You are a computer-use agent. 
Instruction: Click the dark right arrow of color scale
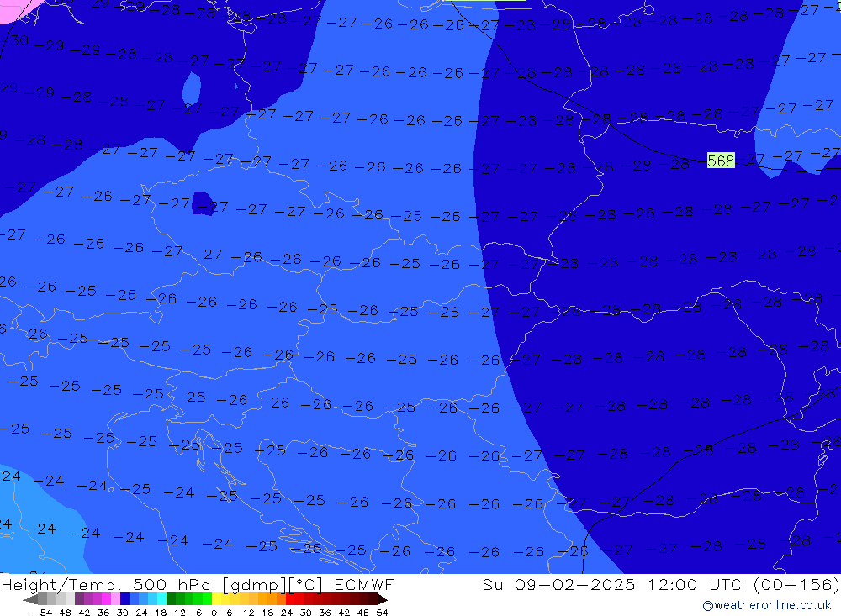(382, 599)
